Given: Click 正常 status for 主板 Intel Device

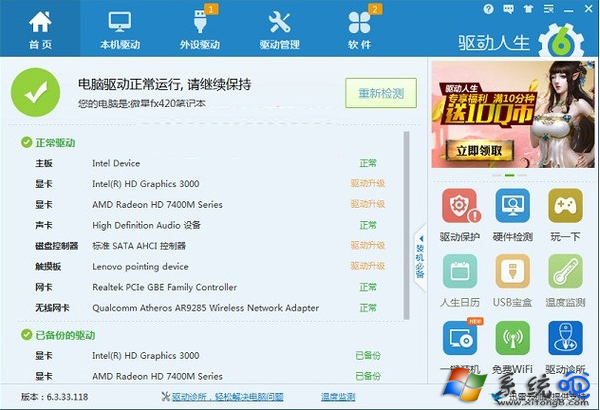Looking at the screenshot, I should coord(368,163).
